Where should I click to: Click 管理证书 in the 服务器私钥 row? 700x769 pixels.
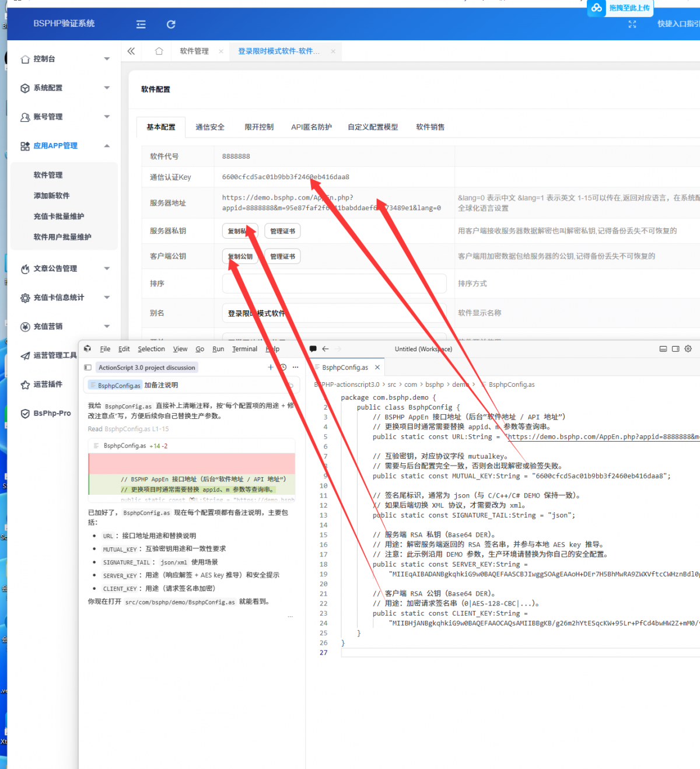(x=282, y=231)
